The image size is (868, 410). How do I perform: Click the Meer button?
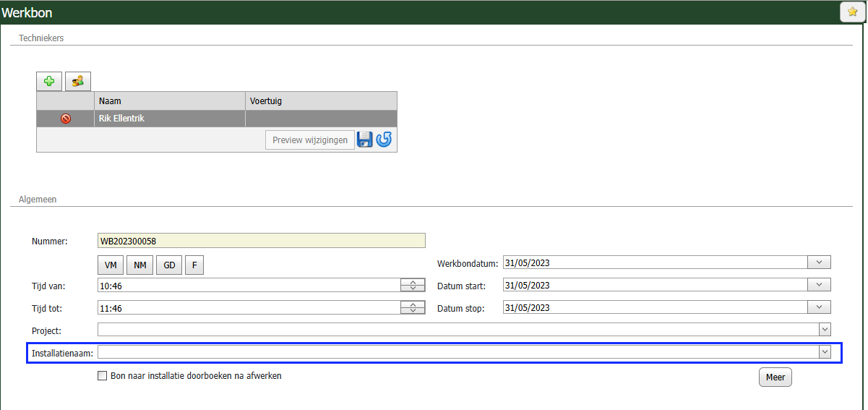[775, 377]
